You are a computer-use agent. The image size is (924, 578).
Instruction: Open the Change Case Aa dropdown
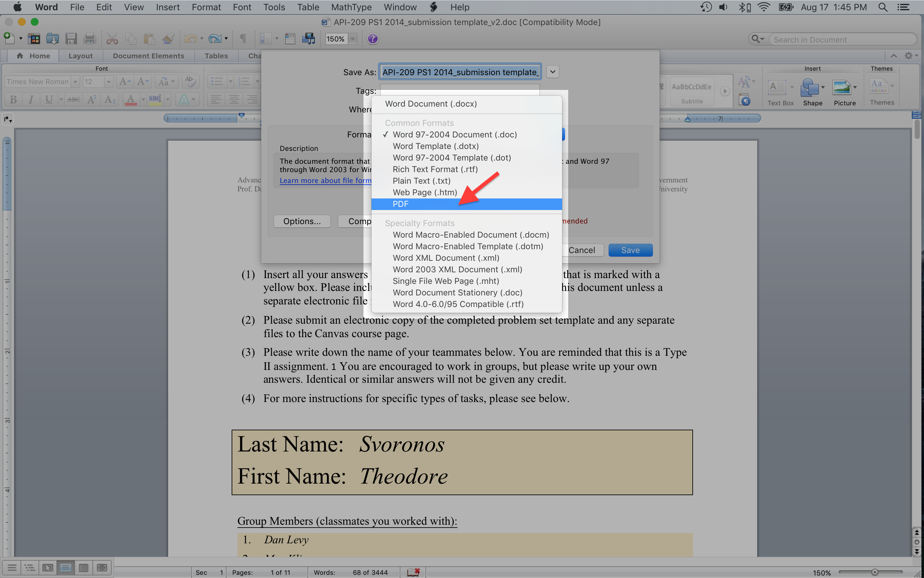[167, 82]
